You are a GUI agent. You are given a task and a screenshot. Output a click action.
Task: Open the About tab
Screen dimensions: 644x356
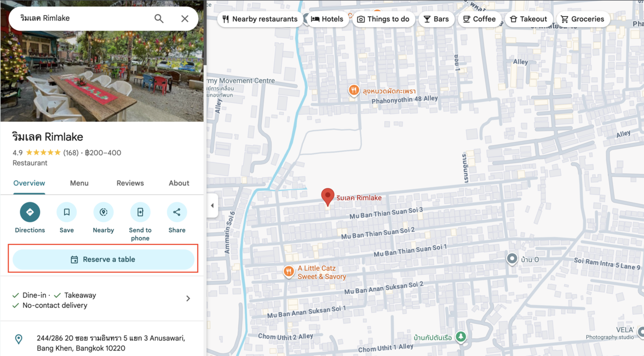coord(179,183)
